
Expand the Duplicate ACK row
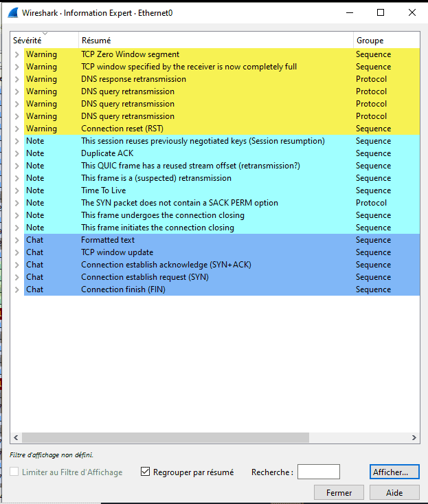[x=17, y=153]
